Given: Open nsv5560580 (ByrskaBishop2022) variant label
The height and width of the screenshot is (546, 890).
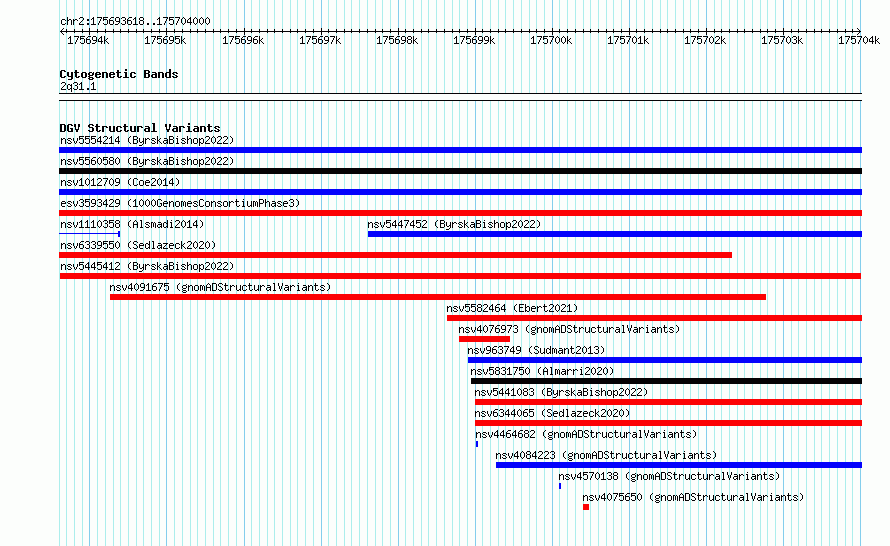Looking at the screenshot, I should pos(147,161).
